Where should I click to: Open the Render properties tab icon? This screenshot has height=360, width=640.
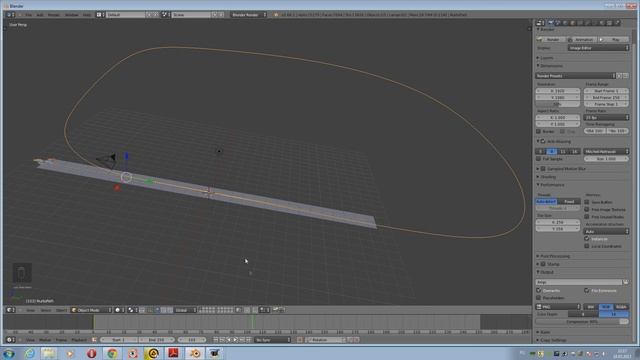(550, 23)
